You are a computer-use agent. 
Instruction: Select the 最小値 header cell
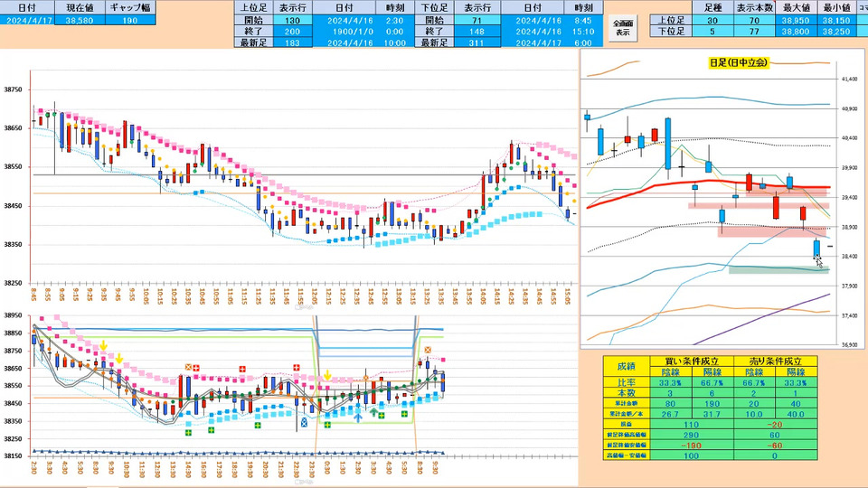tap(836, 8)
